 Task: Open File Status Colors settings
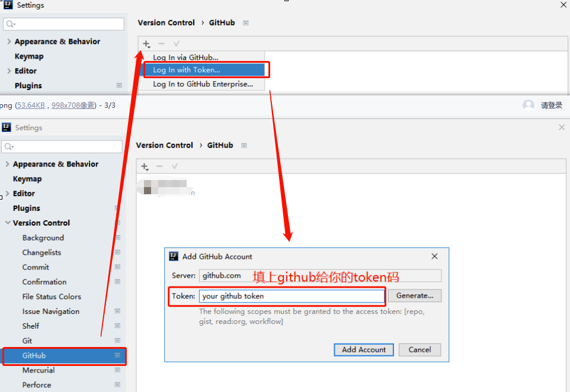click(x=52, y=297)
